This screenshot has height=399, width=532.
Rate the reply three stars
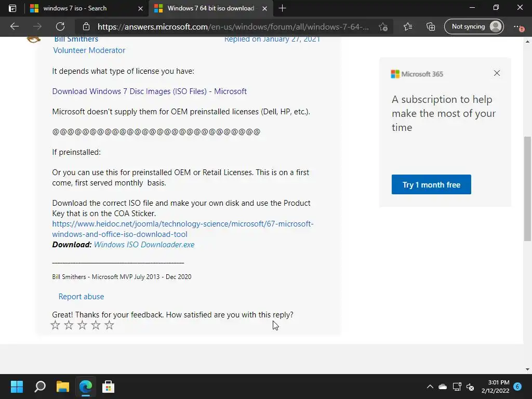(83, 325)
